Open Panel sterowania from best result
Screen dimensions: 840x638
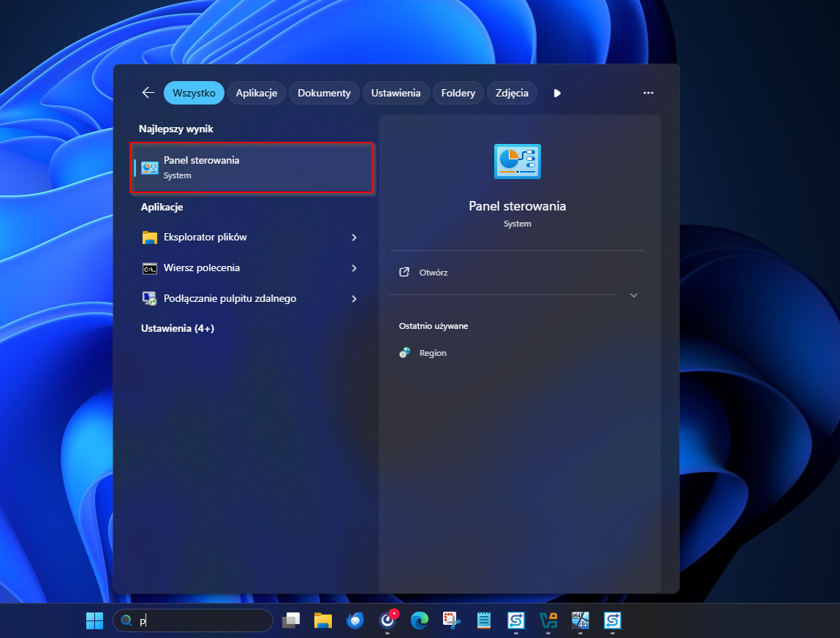(x=251, y=167)
